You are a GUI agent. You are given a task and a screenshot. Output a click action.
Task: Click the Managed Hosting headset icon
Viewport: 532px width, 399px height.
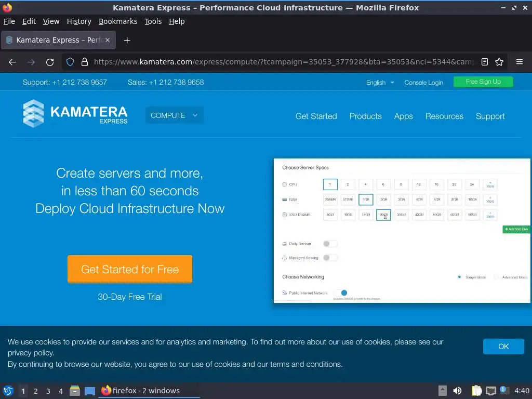pyautogui.click(x=284, y=258)
